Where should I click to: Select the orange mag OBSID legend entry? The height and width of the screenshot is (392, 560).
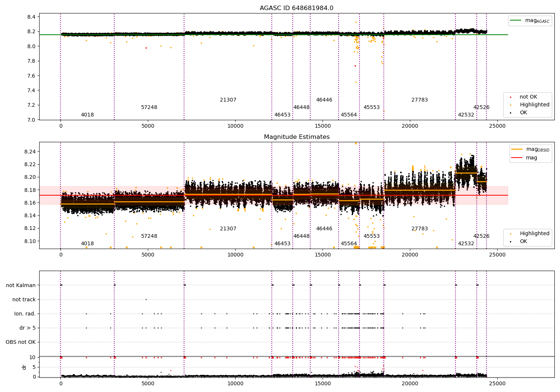click(531, 149)
